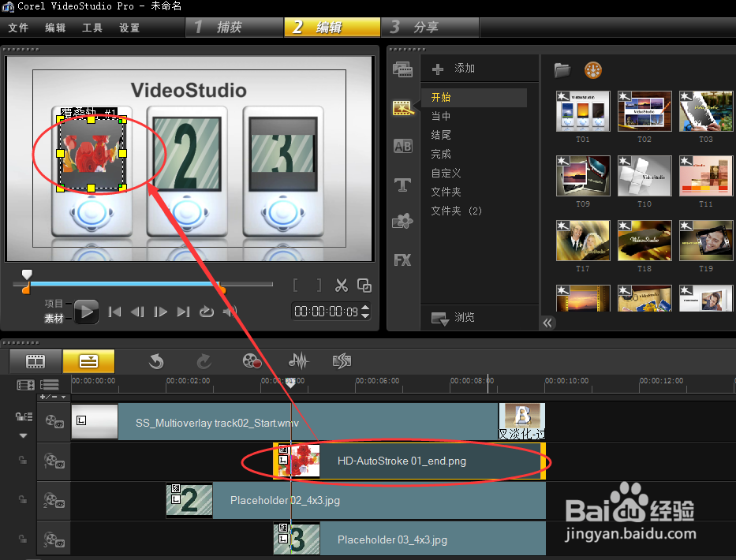This screenshot has width=736, height=560.
Task: Redo the last action
Action: [204, 361]
